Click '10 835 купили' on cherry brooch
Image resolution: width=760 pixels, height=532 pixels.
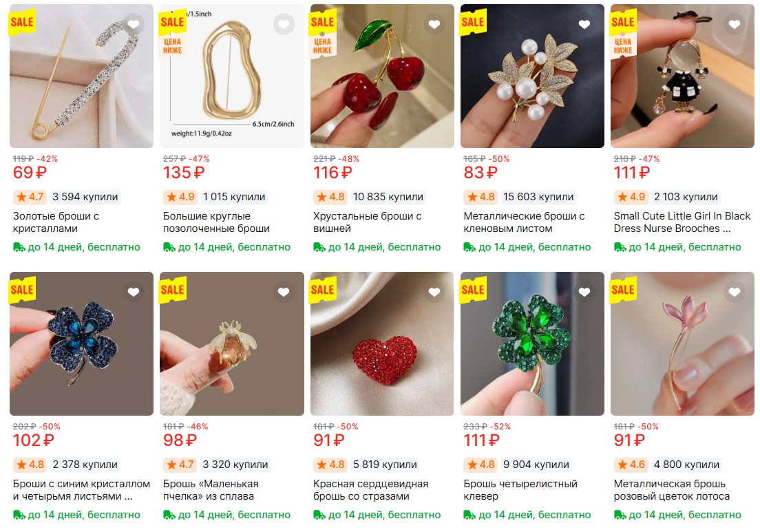[388, 197]
